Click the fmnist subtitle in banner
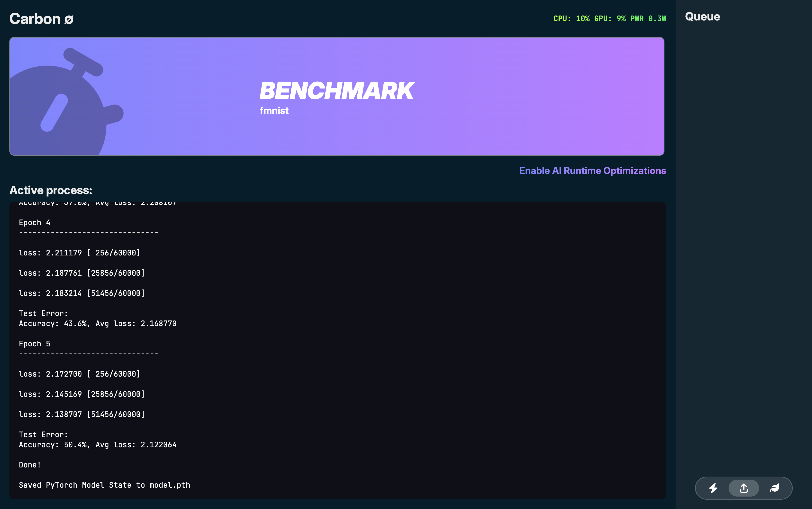 pyautogui.click(x=274, y=111)
